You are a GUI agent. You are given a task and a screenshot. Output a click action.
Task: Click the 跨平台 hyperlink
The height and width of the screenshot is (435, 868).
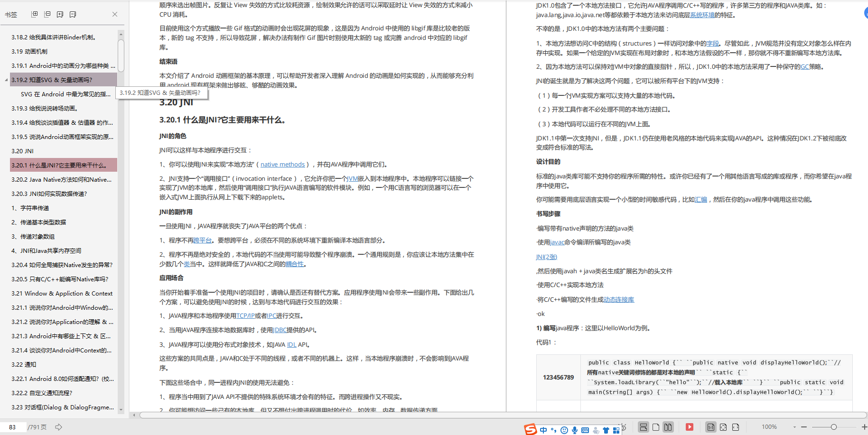(x=202, y=240)
